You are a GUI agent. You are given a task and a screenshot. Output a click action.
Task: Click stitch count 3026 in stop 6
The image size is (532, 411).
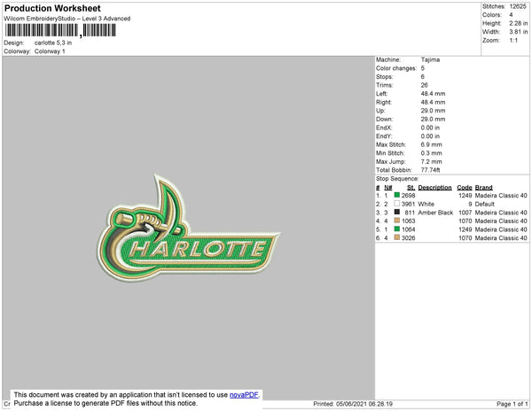tap(408, 238)
